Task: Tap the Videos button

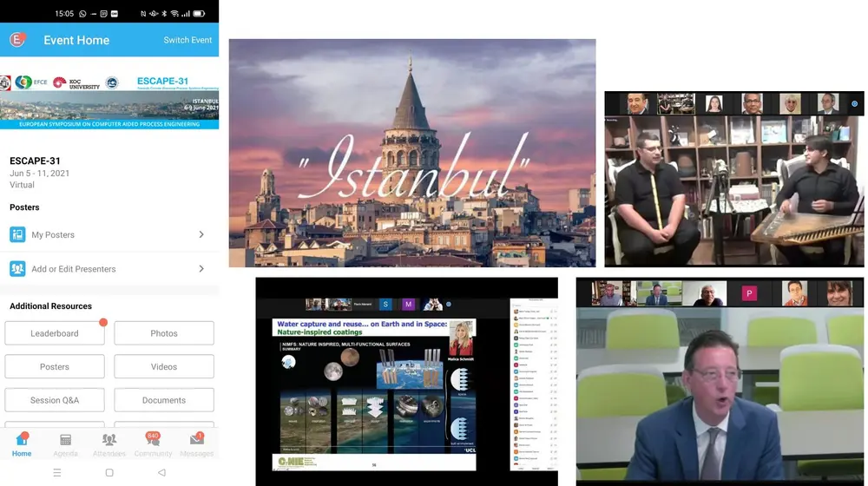Action: pyautogui.click(x=164, y=367)
